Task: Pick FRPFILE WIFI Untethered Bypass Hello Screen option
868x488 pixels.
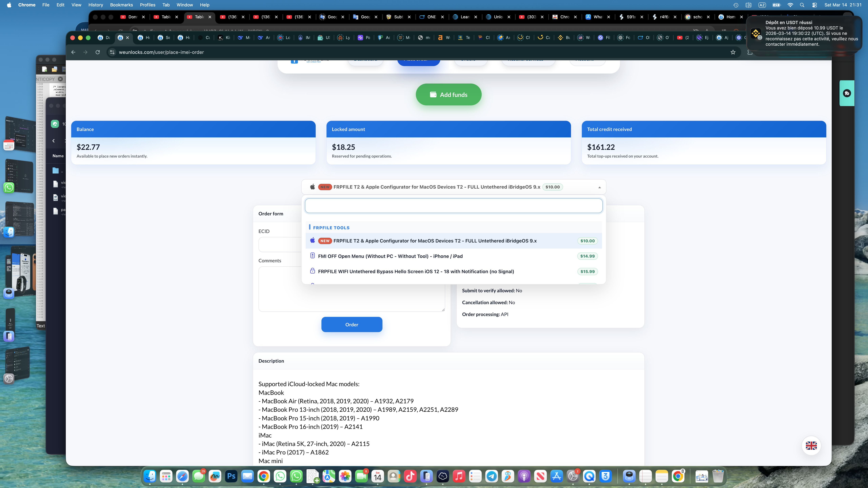Action: click(453, 271)
